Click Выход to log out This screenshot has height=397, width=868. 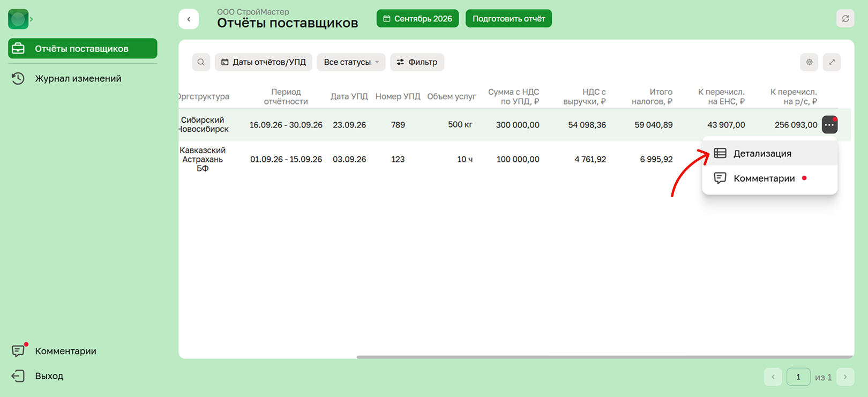point(38,376)
